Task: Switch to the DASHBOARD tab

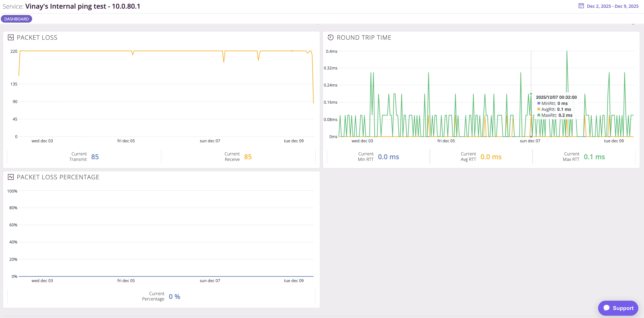Action: pyautogui.click(x=16, y=19)
